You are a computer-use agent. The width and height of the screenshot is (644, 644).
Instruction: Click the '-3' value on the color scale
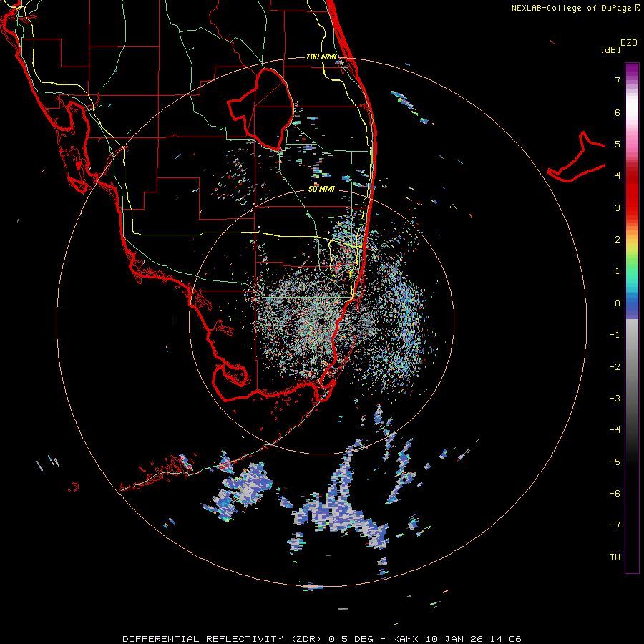(615, 399)
